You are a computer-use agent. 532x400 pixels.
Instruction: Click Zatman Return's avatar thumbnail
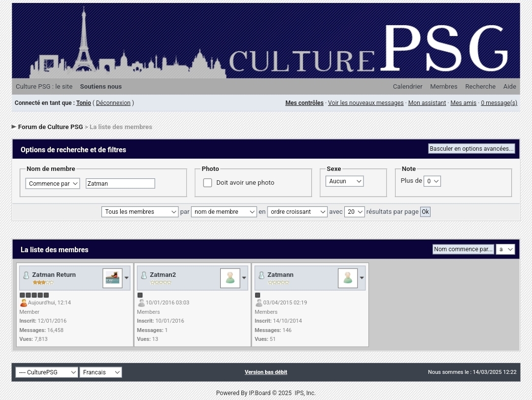coord(112,278)
